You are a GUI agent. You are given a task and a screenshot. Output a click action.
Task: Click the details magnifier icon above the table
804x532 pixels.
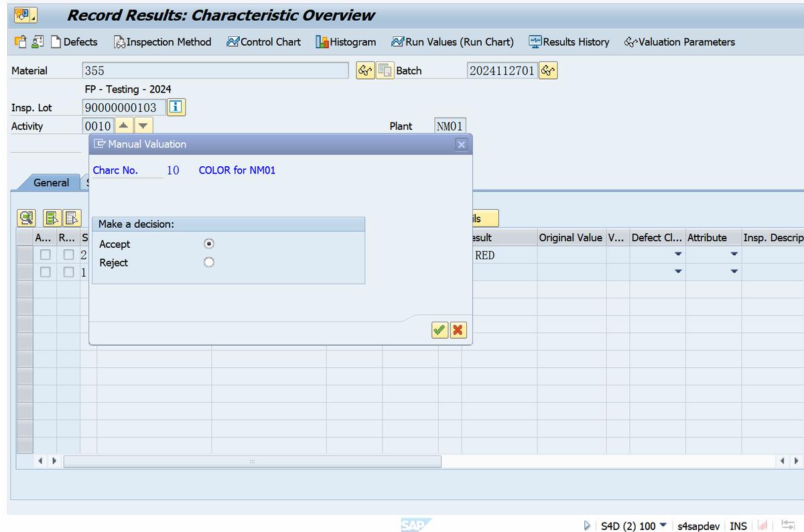pos(26,218)
